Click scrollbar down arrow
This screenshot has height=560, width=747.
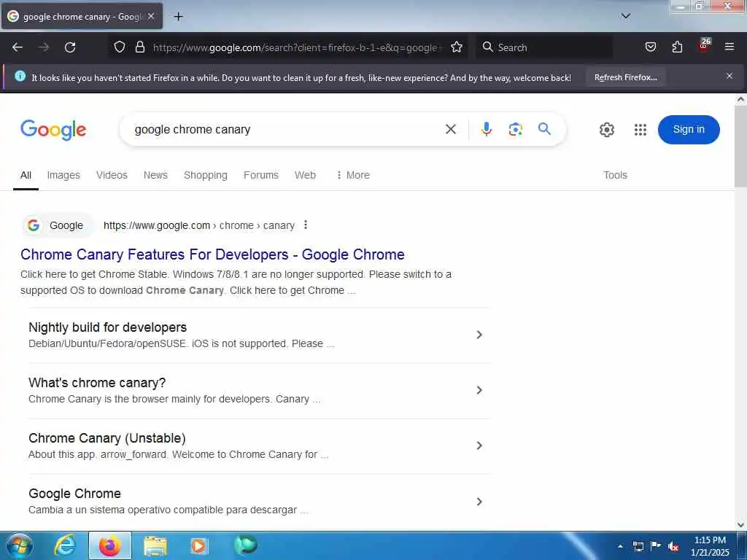coord(740,524)
